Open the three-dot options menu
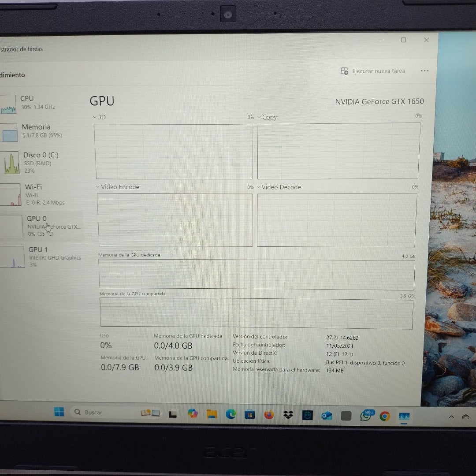476x476 pixels. point(424,71)
